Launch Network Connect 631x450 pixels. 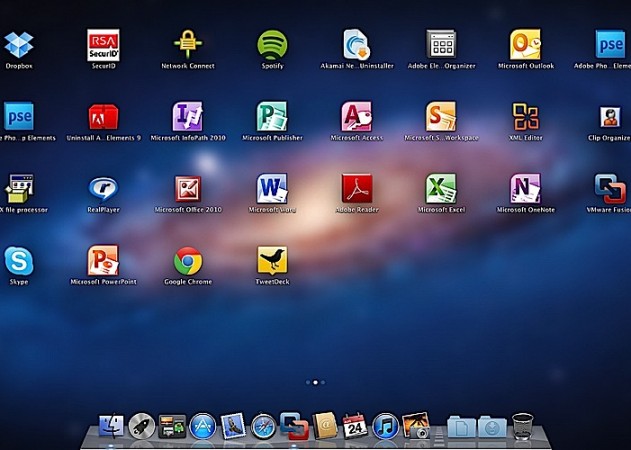click(x=188, y=44)
